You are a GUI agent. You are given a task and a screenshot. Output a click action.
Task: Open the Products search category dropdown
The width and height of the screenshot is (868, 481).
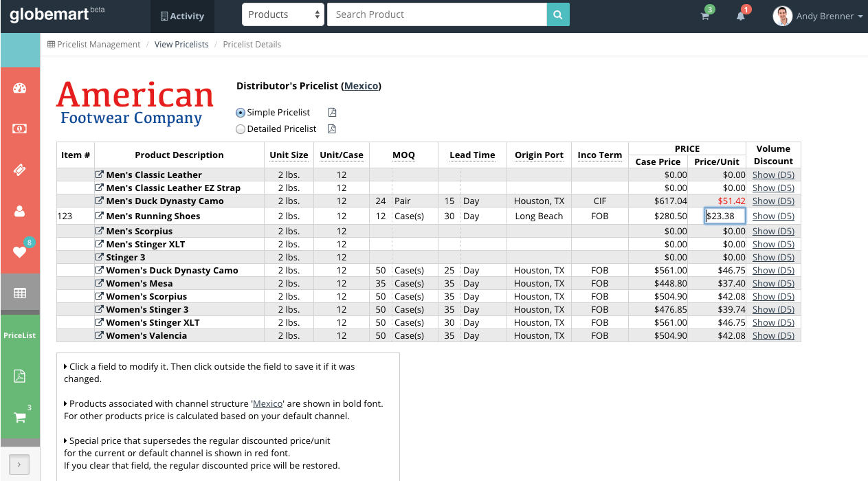click(282, 14)
